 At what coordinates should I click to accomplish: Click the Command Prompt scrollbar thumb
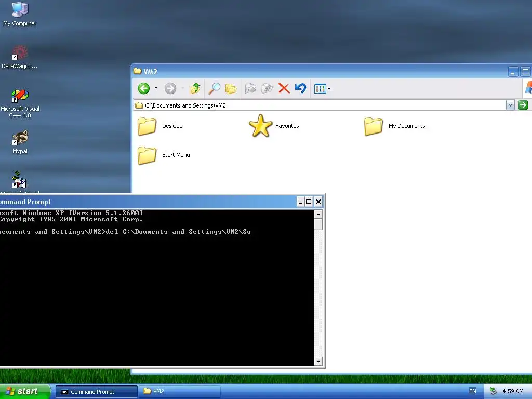coord(318,224)
